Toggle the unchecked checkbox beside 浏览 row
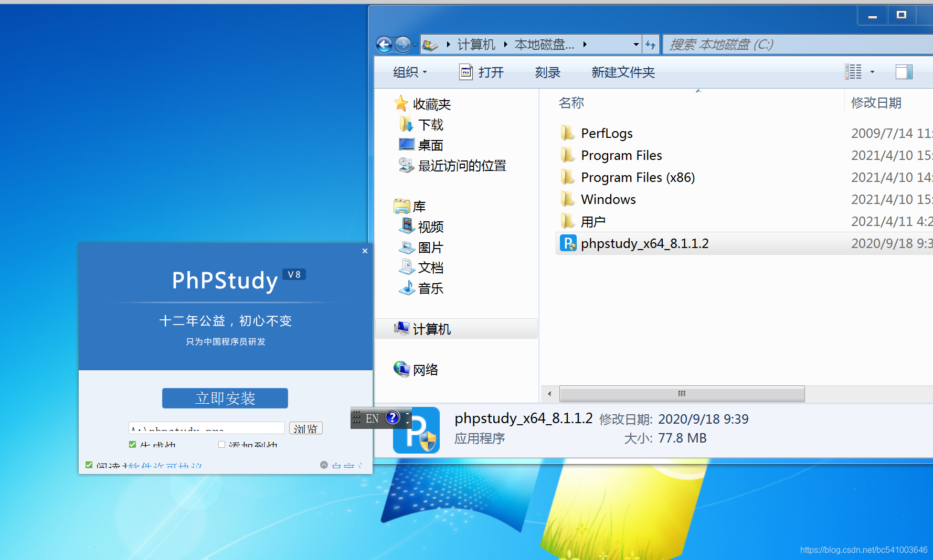 click(x=221, y=445)
